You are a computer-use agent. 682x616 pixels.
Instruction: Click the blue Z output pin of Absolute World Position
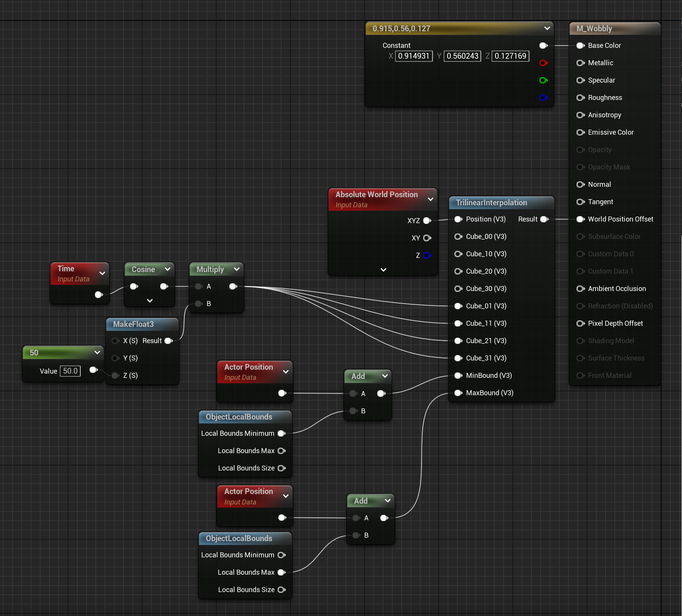427,256
